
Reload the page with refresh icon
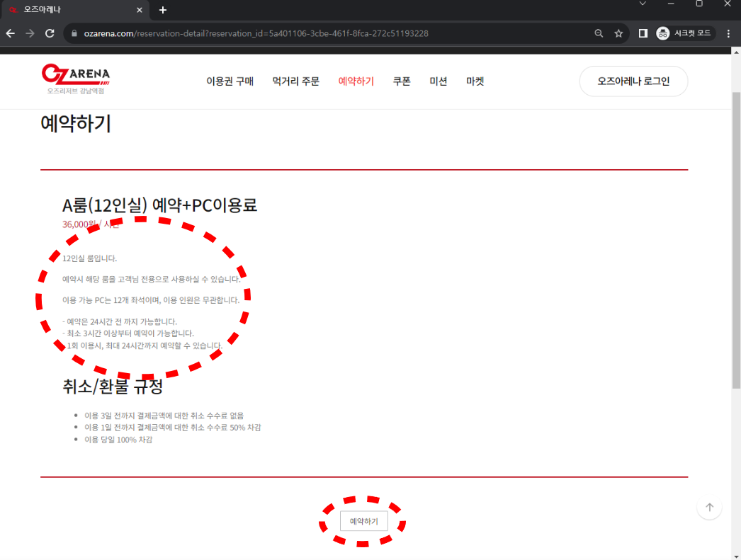(50, 33)
